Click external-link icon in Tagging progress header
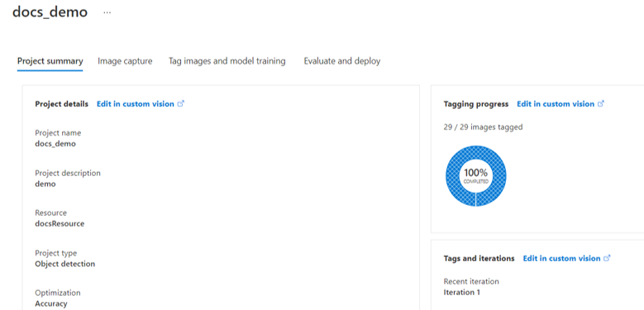 tap(601, 104)
